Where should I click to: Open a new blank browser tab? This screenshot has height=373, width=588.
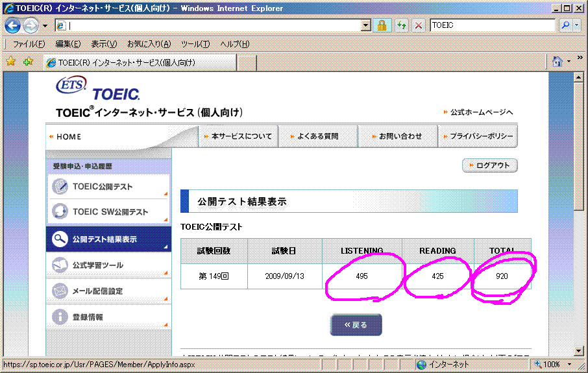pos(247,63)
